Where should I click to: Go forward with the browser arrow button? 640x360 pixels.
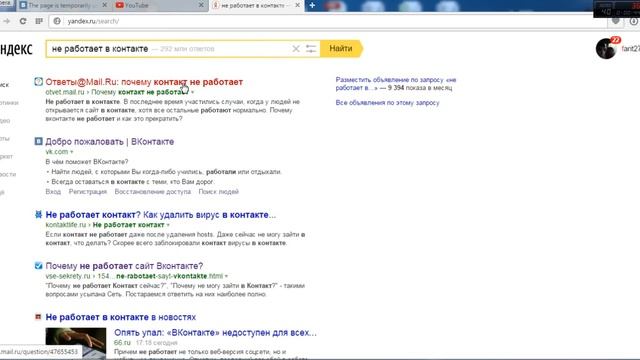coord(7,21)
